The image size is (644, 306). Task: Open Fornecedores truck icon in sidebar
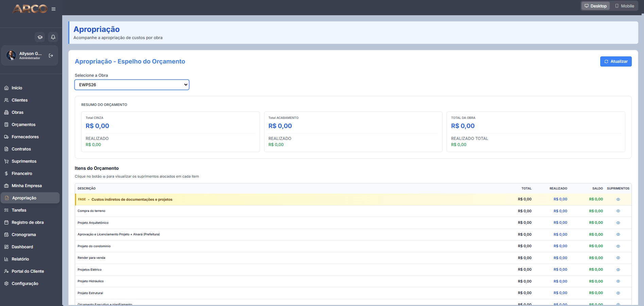click(x=6, y=137)
